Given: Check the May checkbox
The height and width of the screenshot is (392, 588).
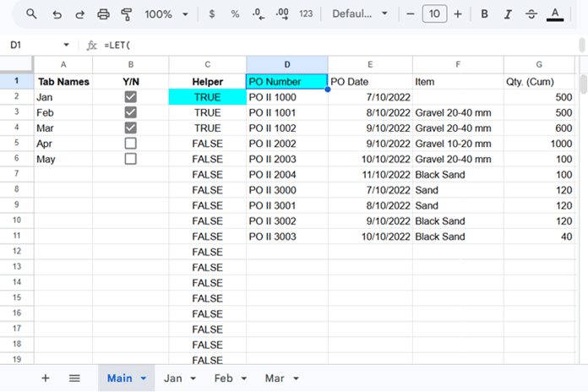Looking at the screenshot, I should [x=130, y=159].
